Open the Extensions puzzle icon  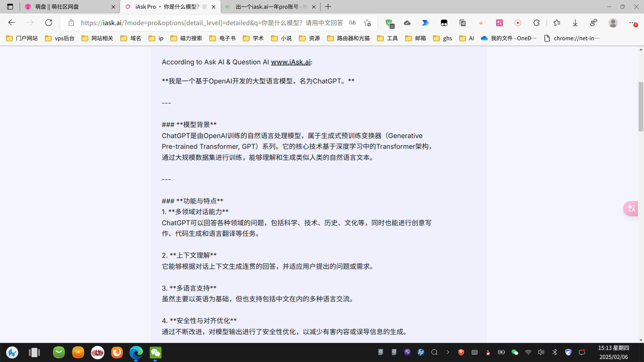536,23
